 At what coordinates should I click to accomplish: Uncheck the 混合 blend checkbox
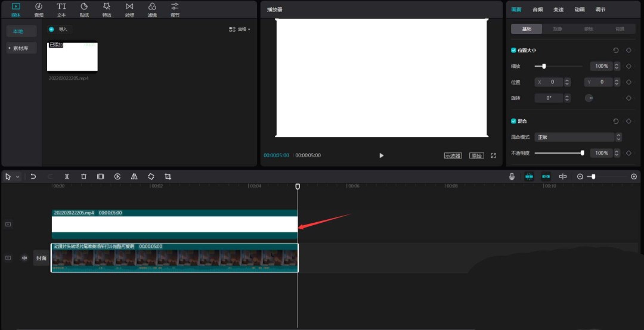(x=514, y=121)
